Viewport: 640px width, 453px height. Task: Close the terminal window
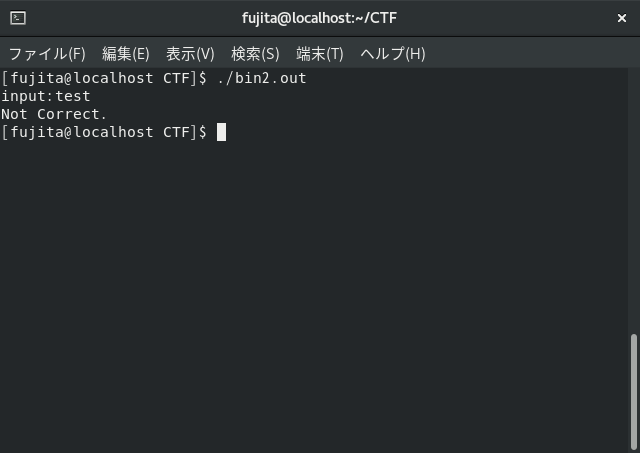pos(621,18)
